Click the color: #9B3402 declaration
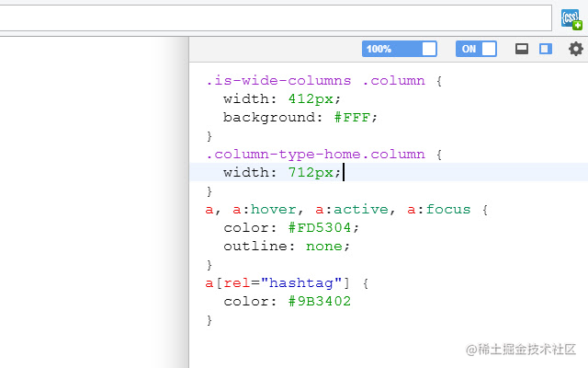Viewport: 588px width, 368px height. 288,302
